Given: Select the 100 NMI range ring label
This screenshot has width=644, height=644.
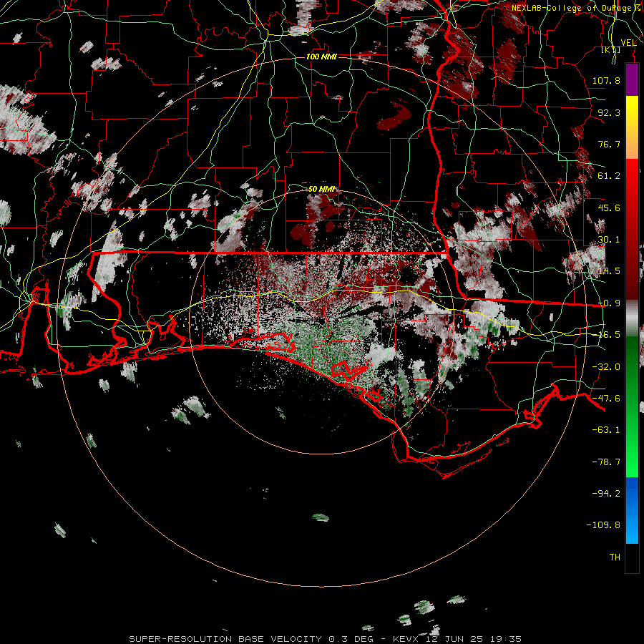Looking at the screenshot, I should (321, 57).
